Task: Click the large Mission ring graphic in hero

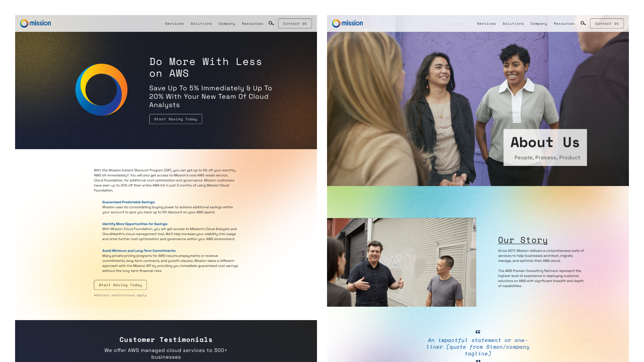Action: coord(101,89)
